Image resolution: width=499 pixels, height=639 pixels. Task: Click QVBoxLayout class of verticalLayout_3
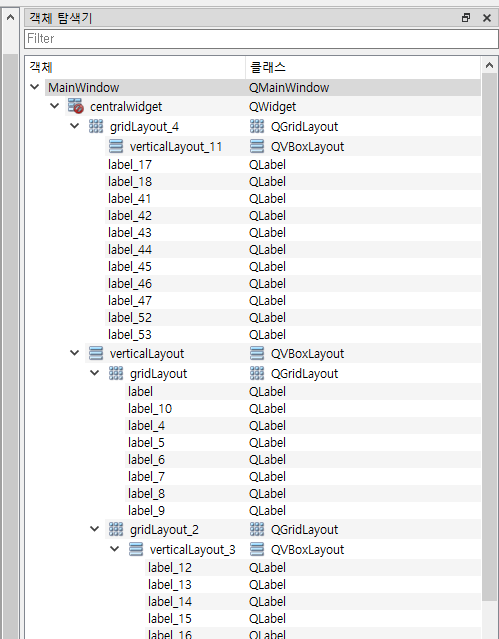tap(307, 549)
